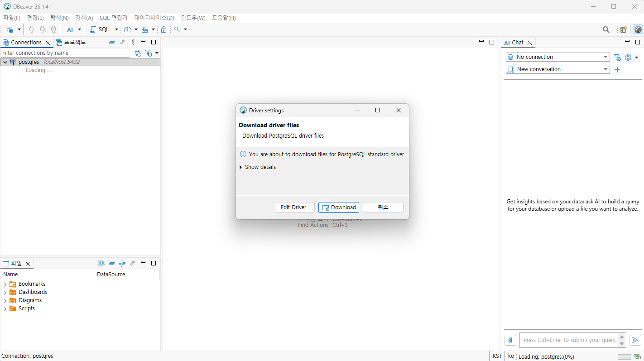Open the 탐색(N) menu
Screen dimensions: 644x361
[59, 18]
